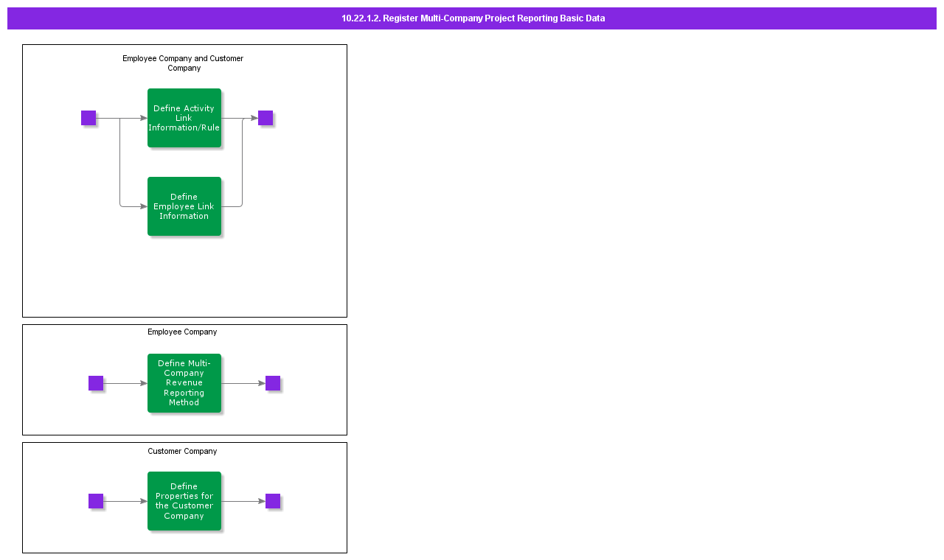Image resolution: width=944 pixels, height=560 pixels.
Task: Click the Employee Company swimlane label
Action: (182, 332)
